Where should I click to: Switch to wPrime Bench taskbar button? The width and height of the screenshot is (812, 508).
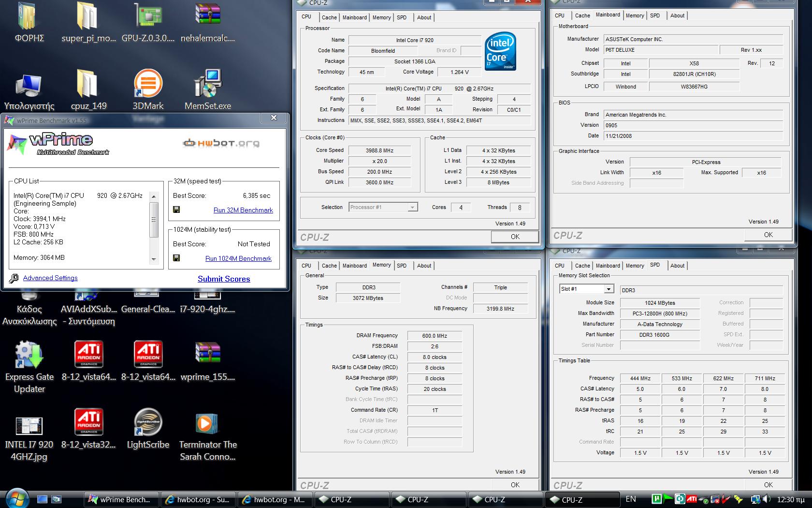point(121,499)
